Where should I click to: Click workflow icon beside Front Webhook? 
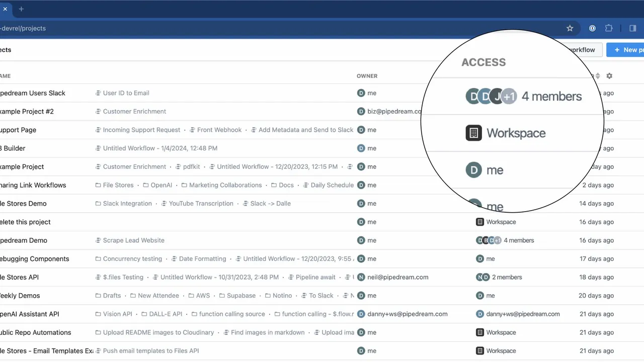[192, 130]
